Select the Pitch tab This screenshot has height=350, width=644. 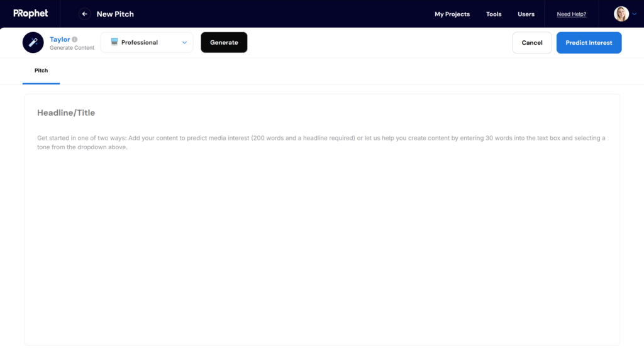[x=41, y=71]
